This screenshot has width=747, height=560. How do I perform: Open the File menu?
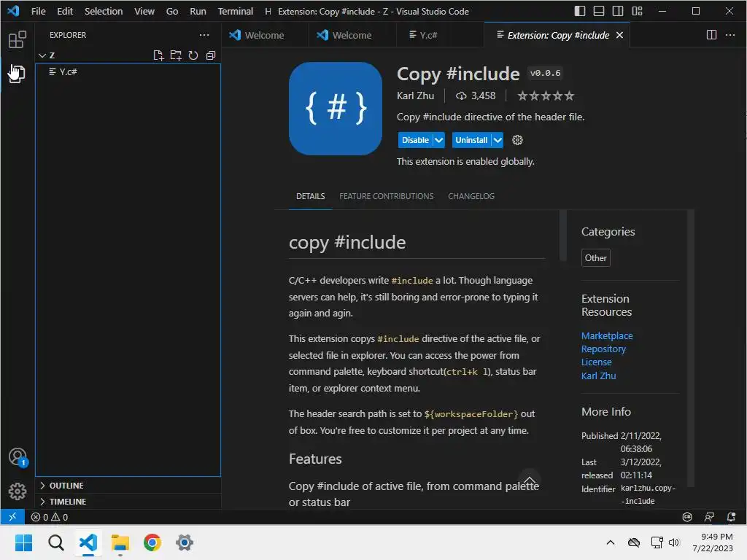[x=38, y=11]
